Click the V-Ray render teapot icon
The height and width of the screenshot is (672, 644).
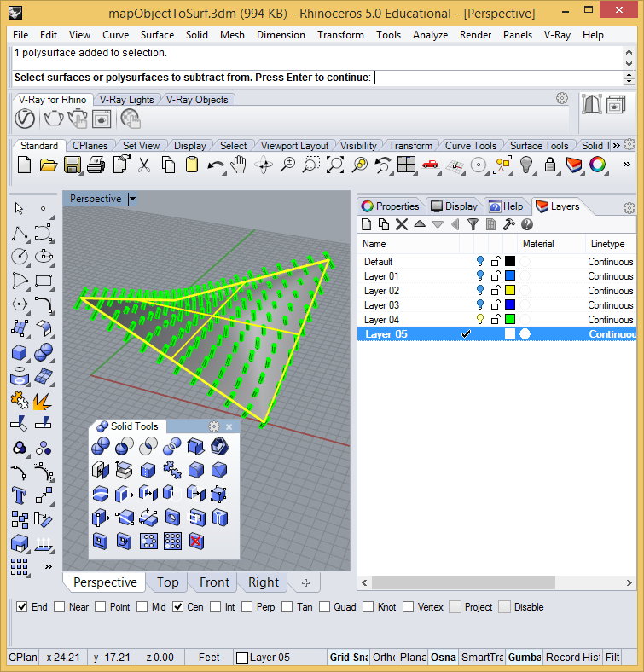[53, 119]
